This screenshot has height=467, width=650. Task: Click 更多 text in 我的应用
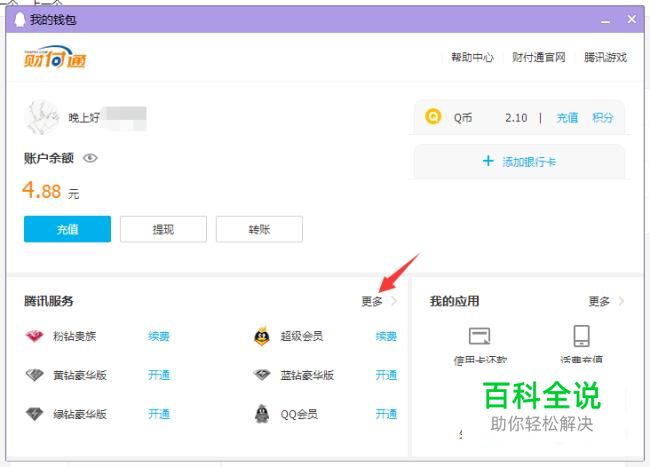(599, 301)
